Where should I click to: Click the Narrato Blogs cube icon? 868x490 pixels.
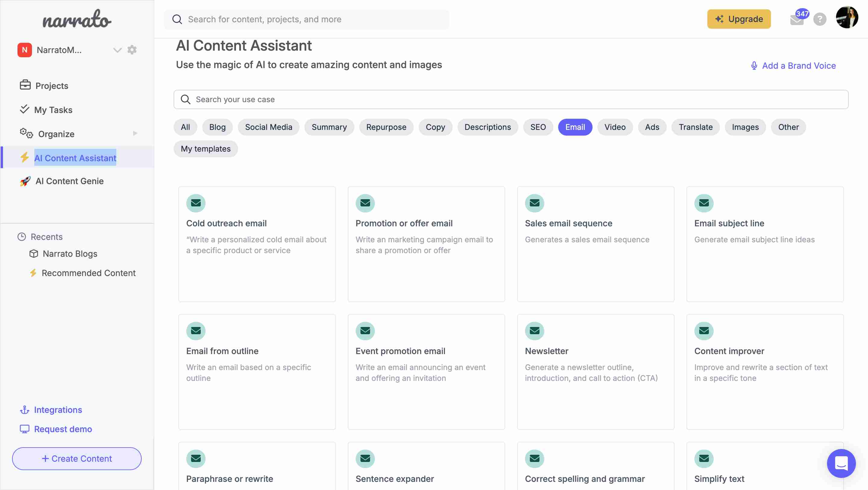coord(33,253)
